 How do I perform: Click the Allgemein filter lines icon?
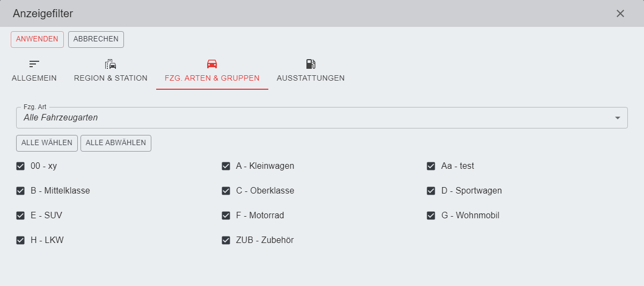coord(34,64)
